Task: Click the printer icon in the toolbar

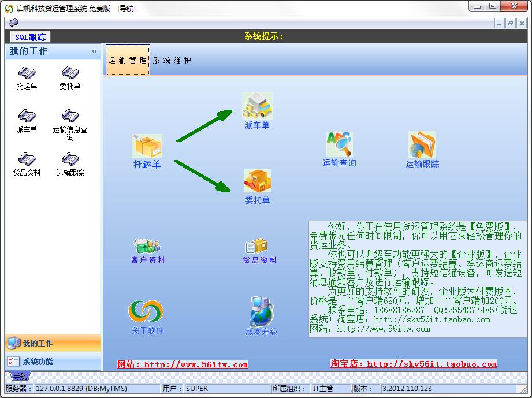Action: (x=13, y=23)
